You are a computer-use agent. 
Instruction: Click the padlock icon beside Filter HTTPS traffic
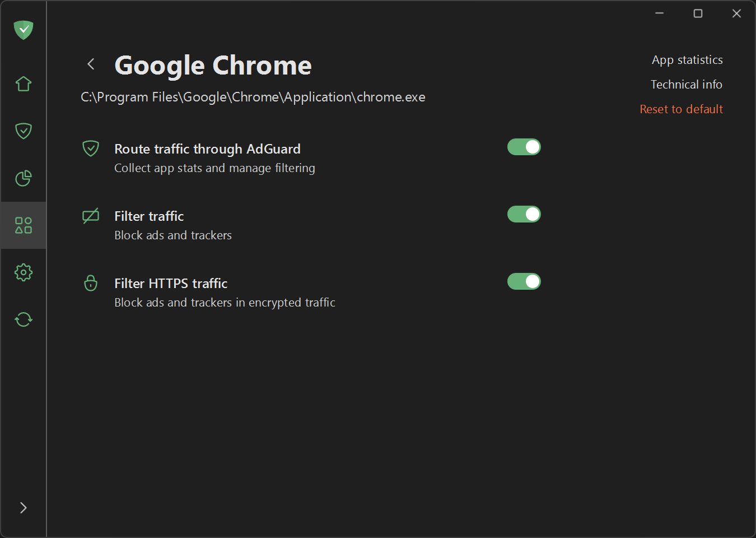(x=91, y=283)
